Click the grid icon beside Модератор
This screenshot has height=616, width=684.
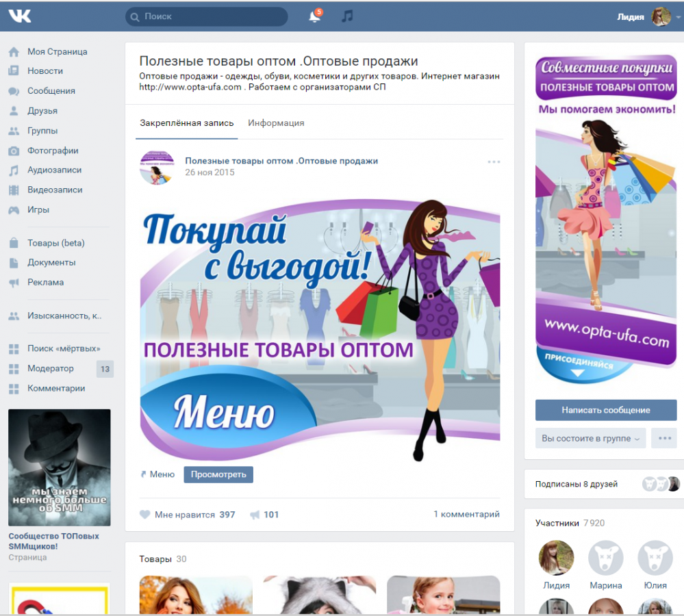(14, 369)
